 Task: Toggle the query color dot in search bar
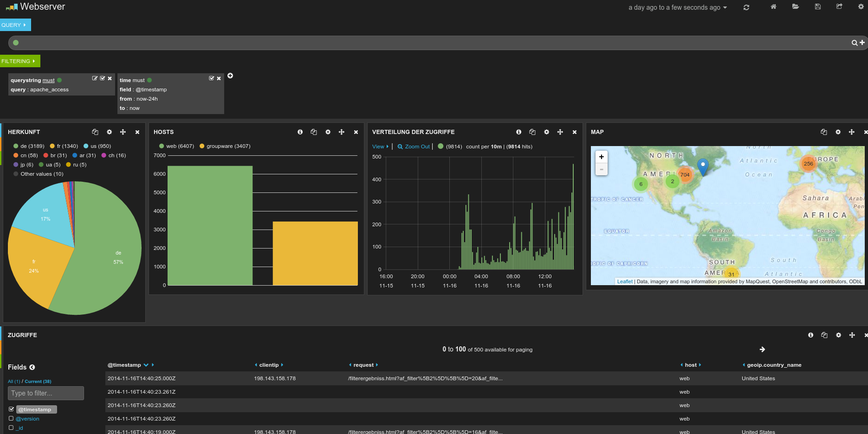click(x=16, y=43)
